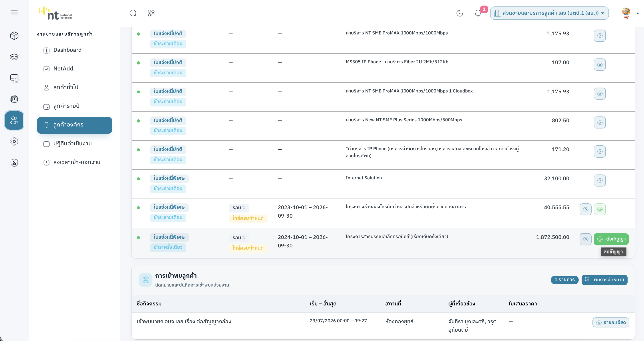View New NT SME Plus Series details

point(600,122)
